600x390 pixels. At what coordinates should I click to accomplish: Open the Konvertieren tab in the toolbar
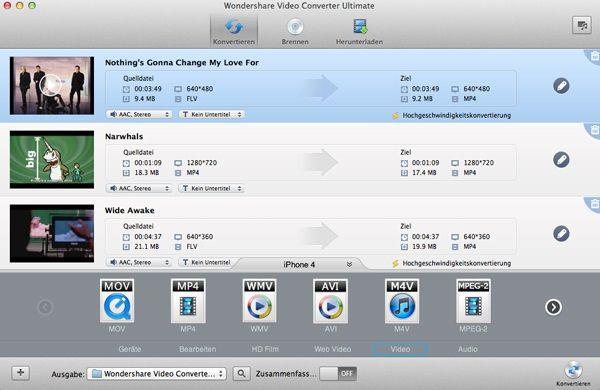point(234,31)
